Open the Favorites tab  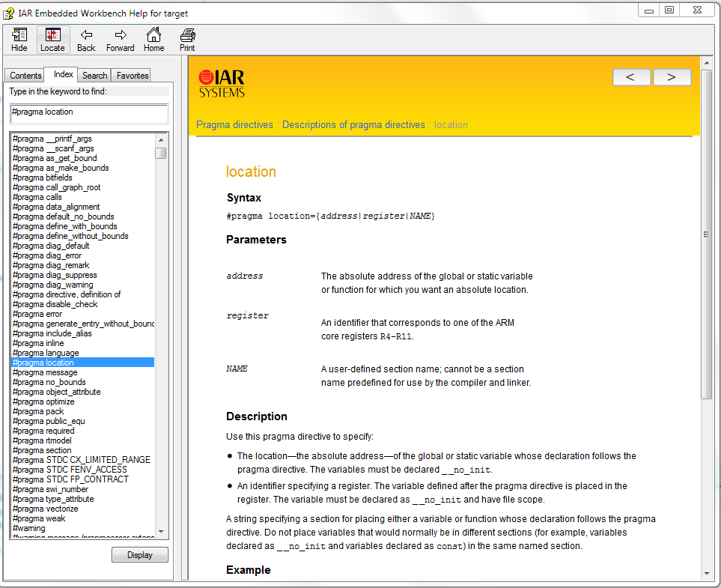point(133,76)
